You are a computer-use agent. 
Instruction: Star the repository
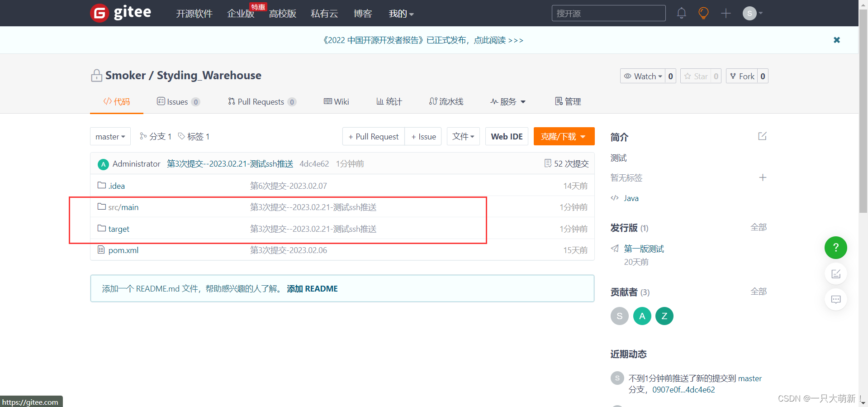(696, 76)
